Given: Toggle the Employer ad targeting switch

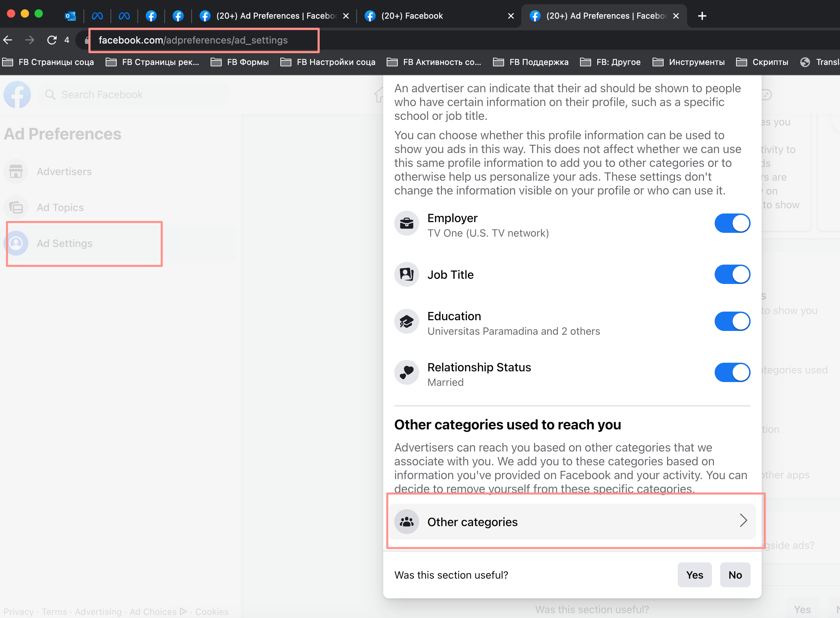Looking at the screenshot, I should pyautogui.click(x=732, y=224).
